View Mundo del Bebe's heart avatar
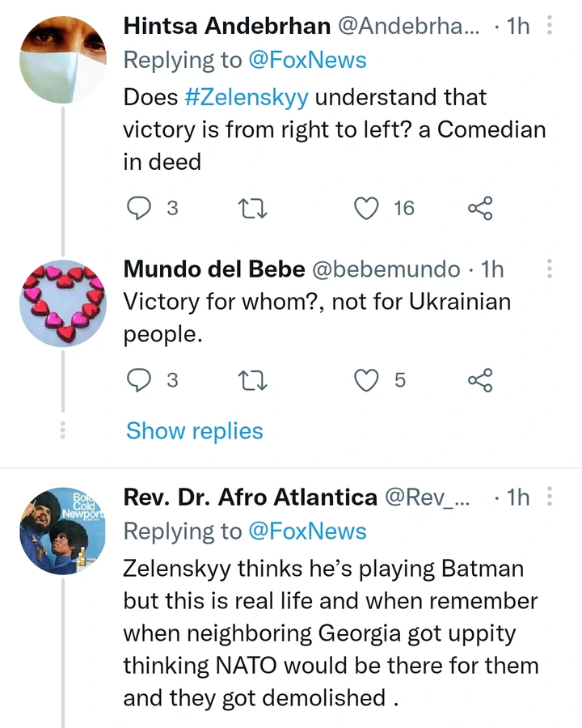Image resolution: width=582 pixels, height=728 pixels. click(62, 302)
